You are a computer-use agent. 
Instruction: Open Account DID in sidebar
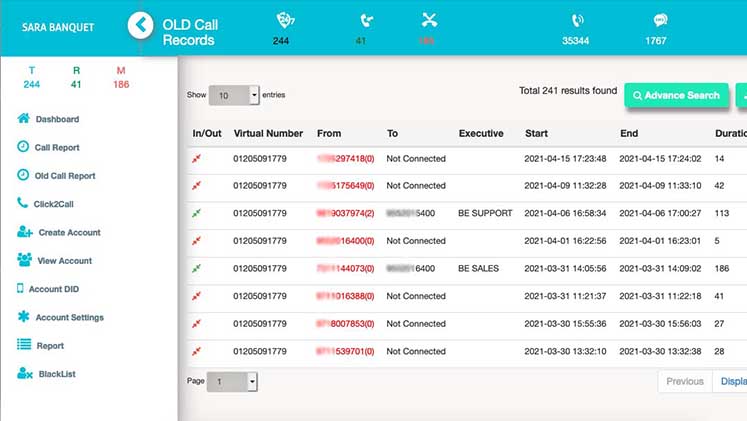click(61, 289)
